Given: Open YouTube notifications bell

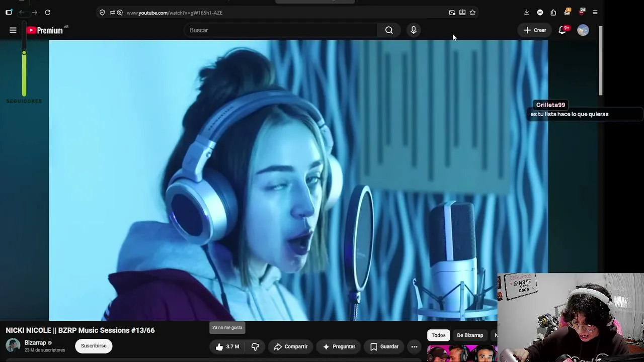Looking at the screenshot, I should pyautogui.click(x=562, y=30).
